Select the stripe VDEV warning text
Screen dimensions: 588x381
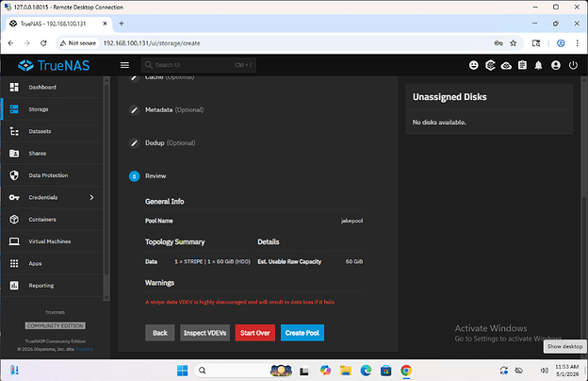coord(239,302)
